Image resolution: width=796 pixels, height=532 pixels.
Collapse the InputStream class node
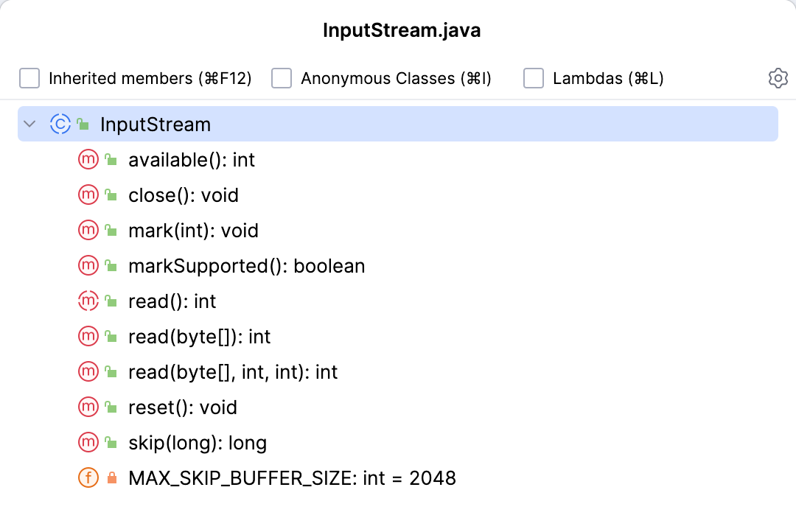[x=29, y=125]
